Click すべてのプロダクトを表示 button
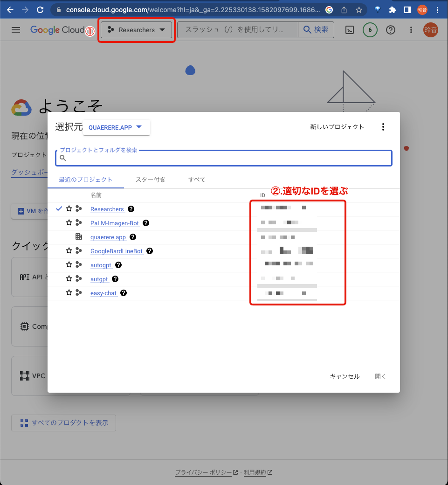The width and height of the screenshot is (448, 485). point(64,423)
